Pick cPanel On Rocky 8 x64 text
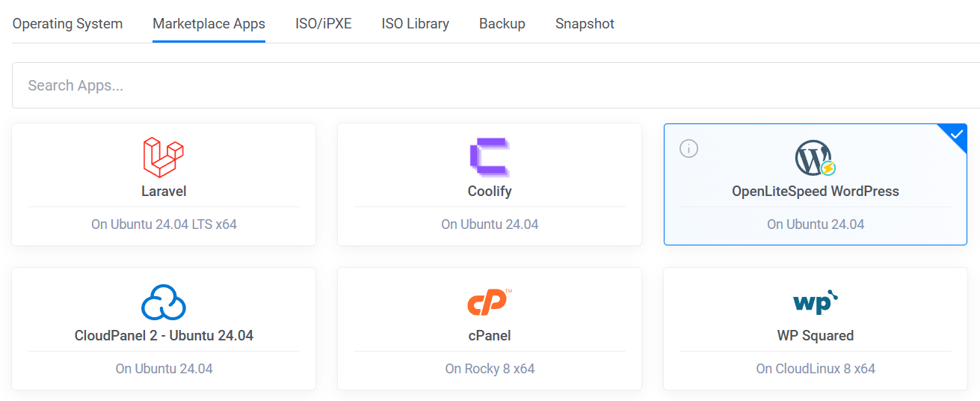The width and height of the screenshot is (980, 401). click(490, 369)
